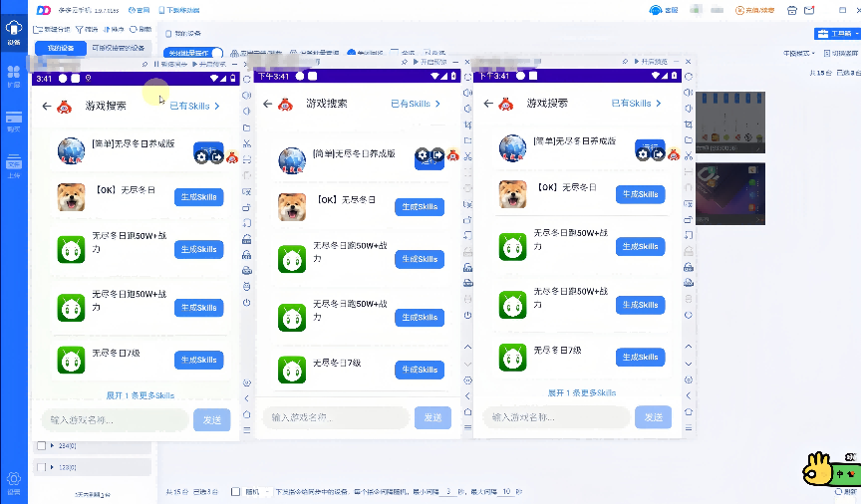Select lower device thumbnail behind windows
861x504 pixels.
pos(730,193)
